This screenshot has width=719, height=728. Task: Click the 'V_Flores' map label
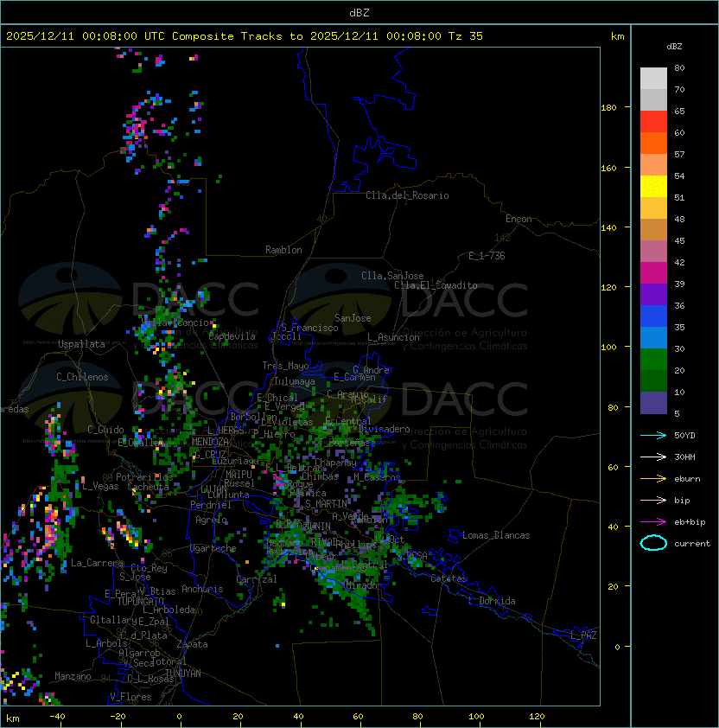(x=130, y=697)
